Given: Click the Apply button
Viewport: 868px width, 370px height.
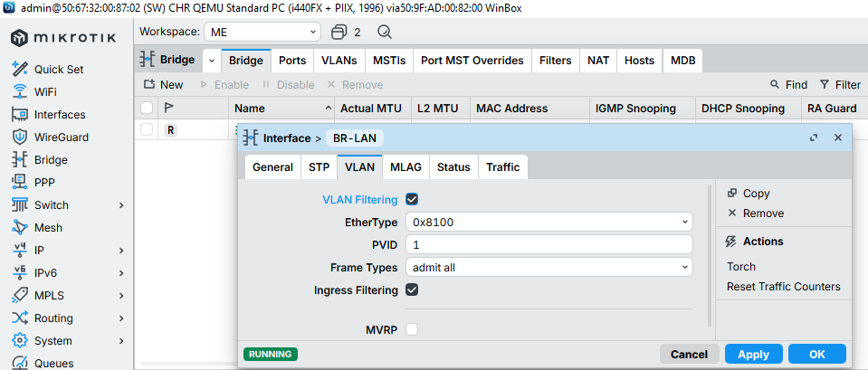Looking at the screenshot, I should tap(753, 355).
